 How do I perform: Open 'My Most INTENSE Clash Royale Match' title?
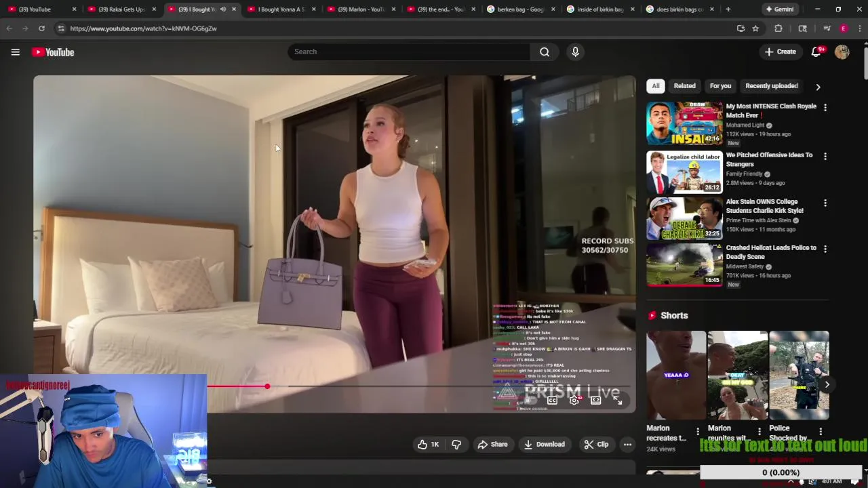[771, 110]
